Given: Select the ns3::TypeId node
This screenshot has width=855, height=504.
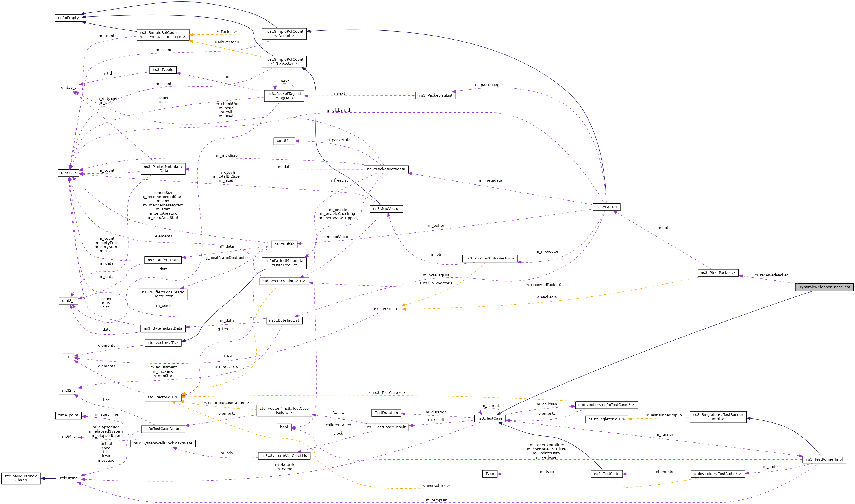Looking at the screenshot, I should click(163, 70).
